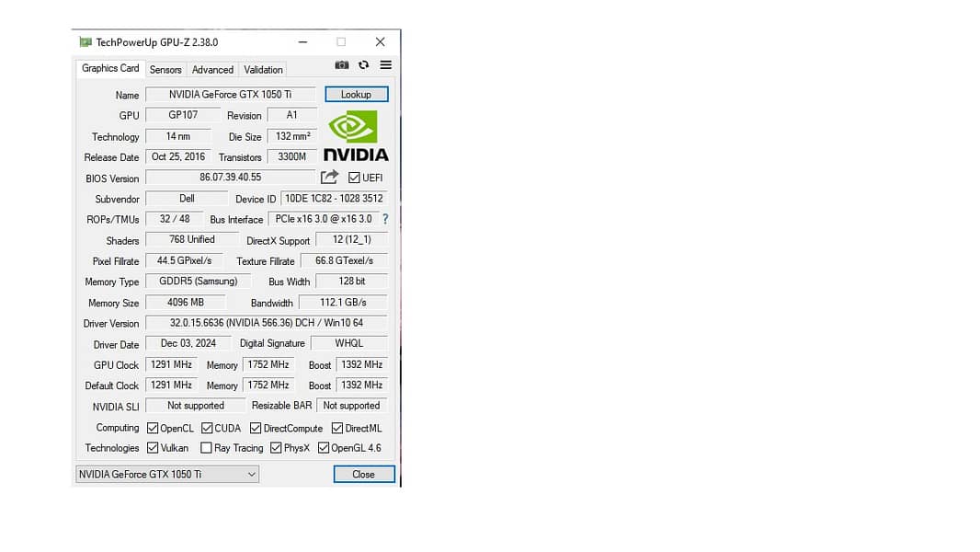Click the NVIDIA logo
Screen dimensions: 980x552
(x=356, y=135)
